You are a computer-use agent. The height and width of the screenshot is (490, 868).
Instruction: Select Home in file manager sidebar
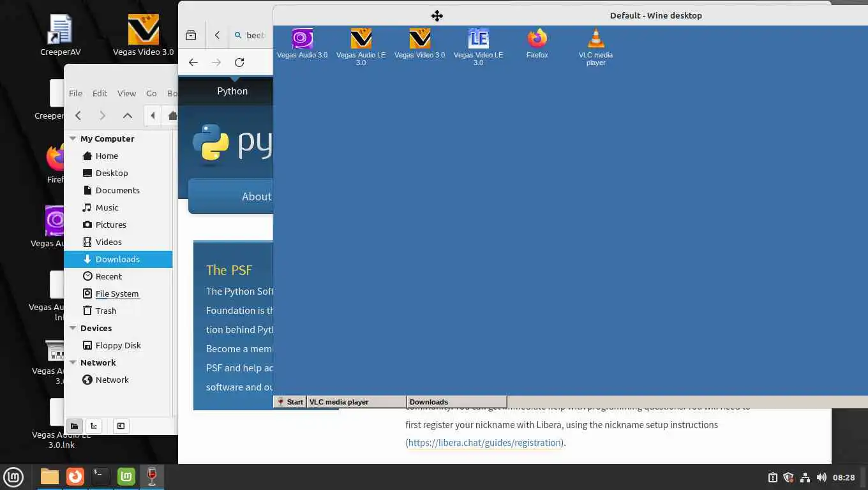pos(118,156)
